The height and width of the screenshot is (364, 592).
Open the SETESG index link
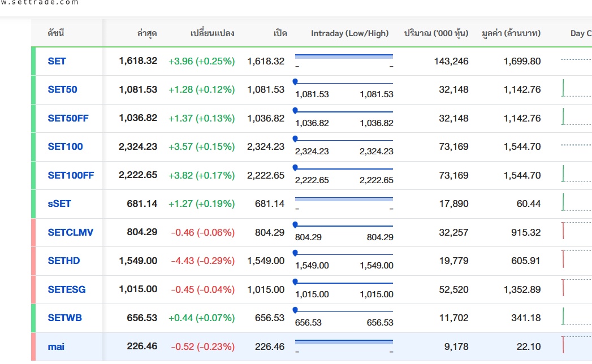click(67, 289)
